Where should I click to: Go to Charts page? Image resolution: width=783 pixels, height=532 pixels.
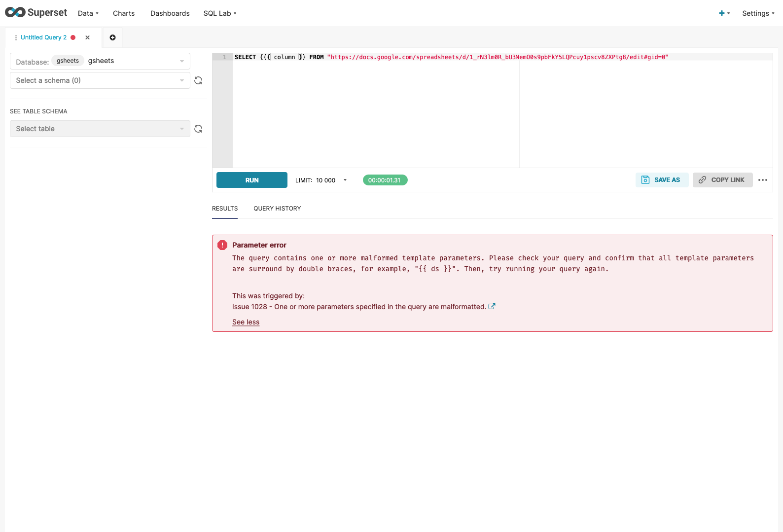coord(124,13)
